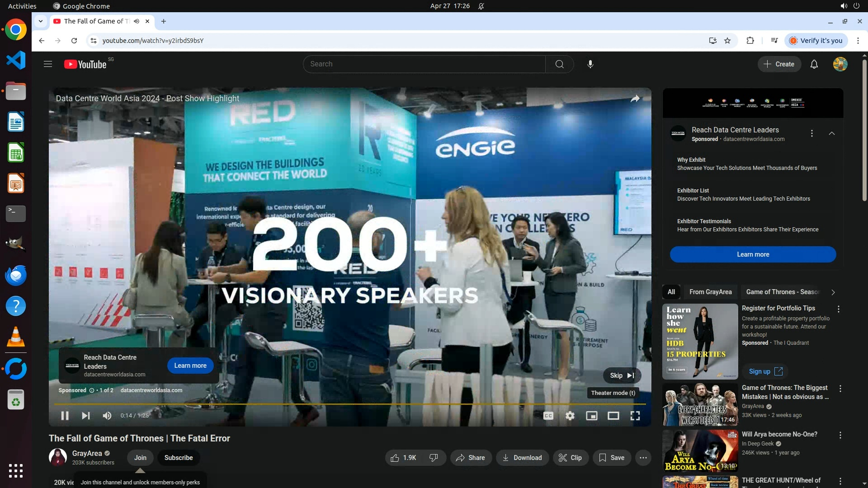Mute the video player volume
The image size is (868, 488).
[x=107, y=416]
